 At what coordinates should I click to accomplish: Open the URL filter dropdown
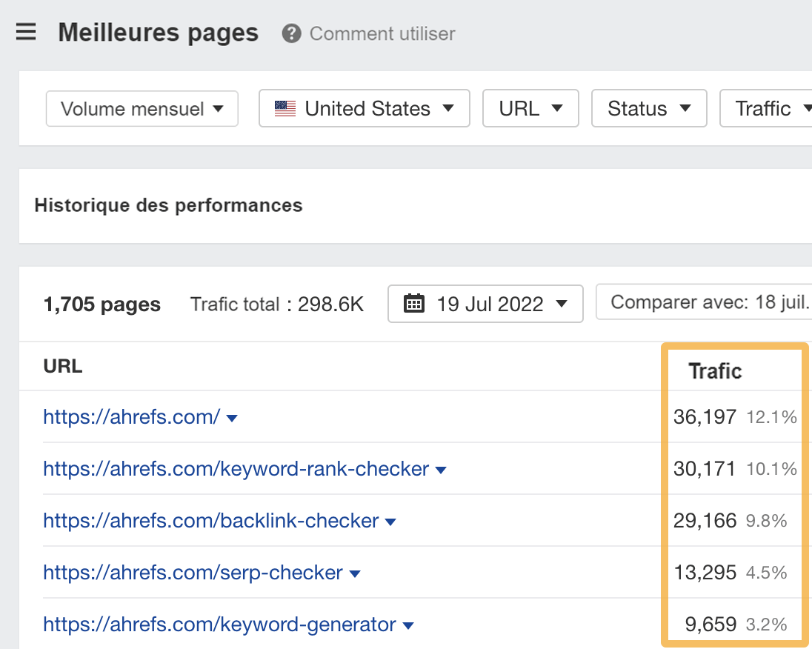(530, 108)
